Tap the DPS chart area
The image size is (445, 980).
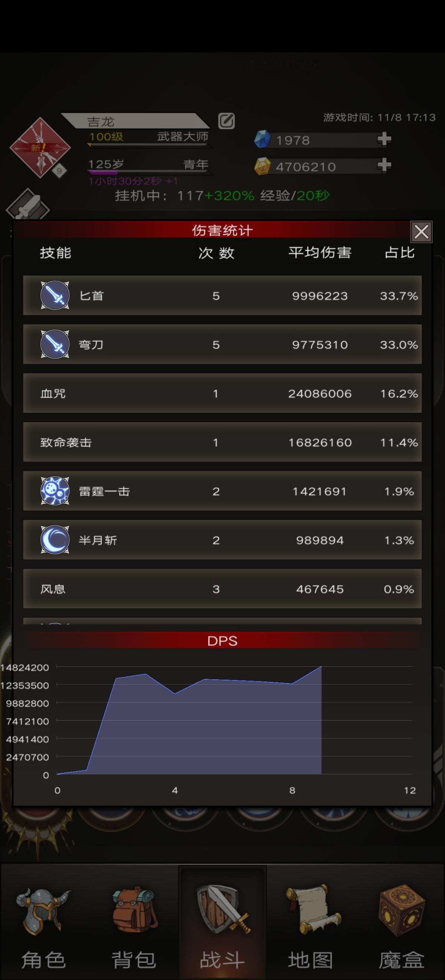tap(234, 721)
